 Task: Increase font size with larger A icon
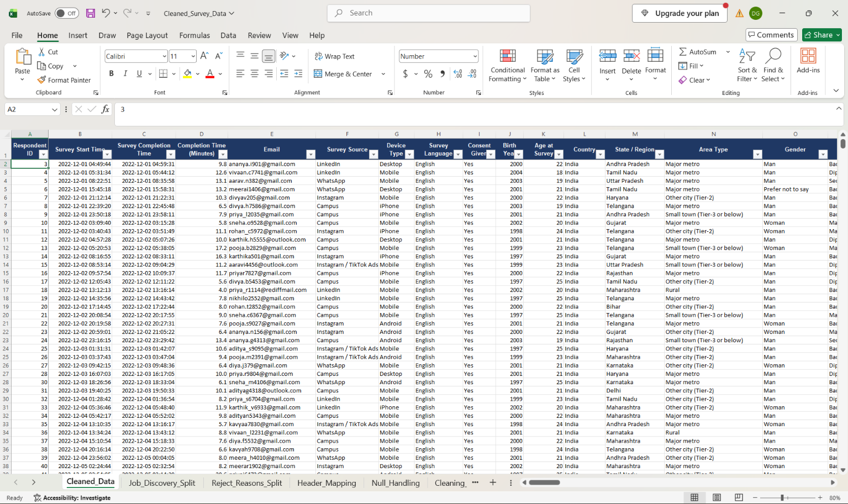tap(204, 56)
